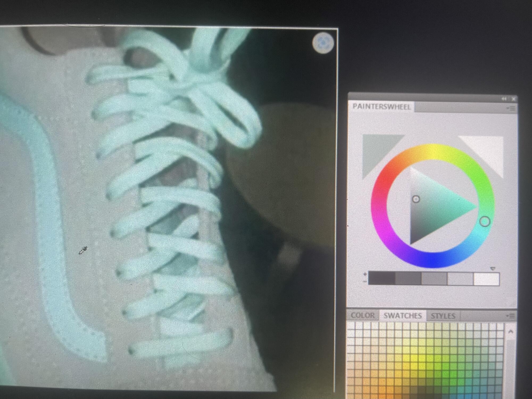Click the PaintersWheel panel tab
The image size is (532, 399).
pos(381,107)
